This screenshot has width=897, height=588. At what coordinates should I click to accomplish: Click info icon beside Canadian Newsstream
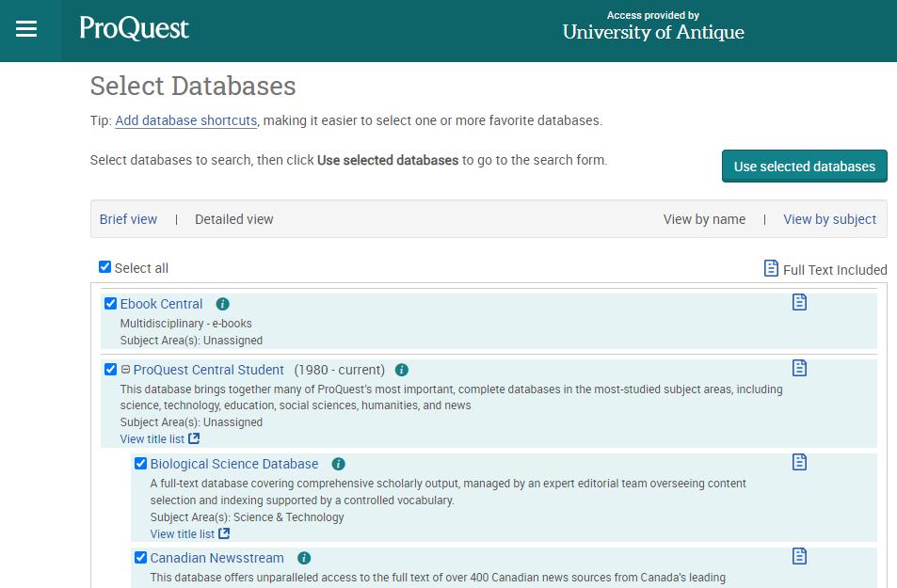tap(304, 558)
